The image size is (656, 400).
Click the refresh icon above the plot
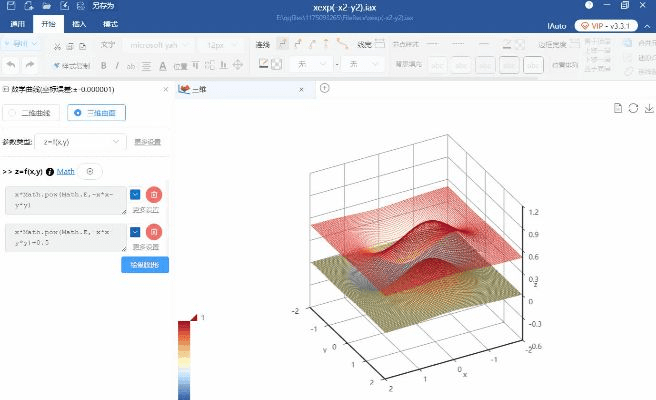[633, 108]
